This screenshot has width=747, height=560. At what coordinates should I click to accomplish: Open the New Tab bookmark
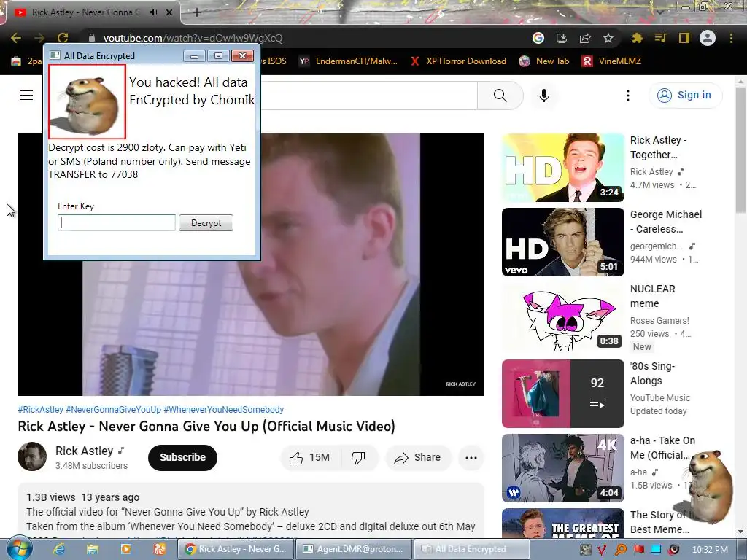(x=544, y=61)
